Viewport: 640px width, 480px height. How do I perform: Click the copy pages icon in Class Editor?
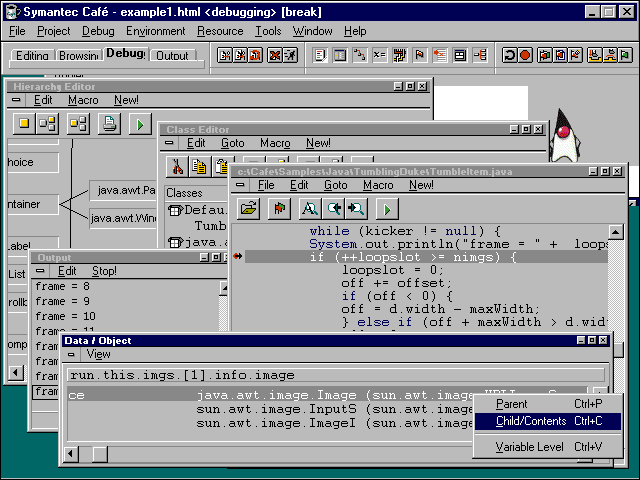click(x=200, y=167)
